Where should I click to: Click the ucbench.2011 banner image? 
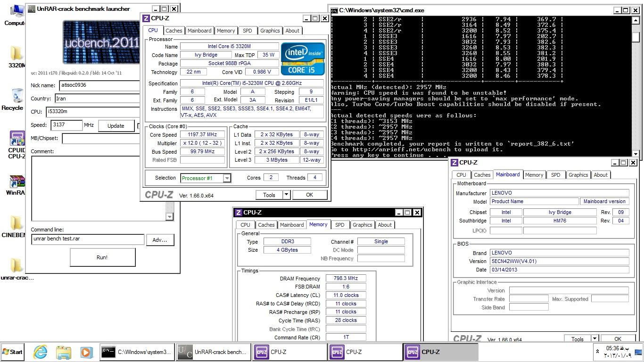pyautogui.click(x=101, y=42)
